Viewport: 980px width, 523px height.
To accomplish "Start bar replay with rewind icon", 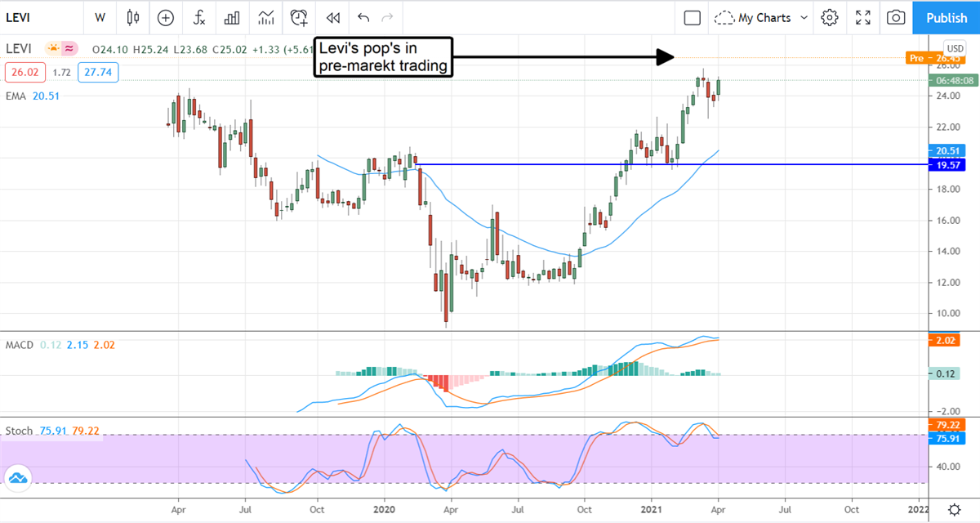I will (332, 17).
